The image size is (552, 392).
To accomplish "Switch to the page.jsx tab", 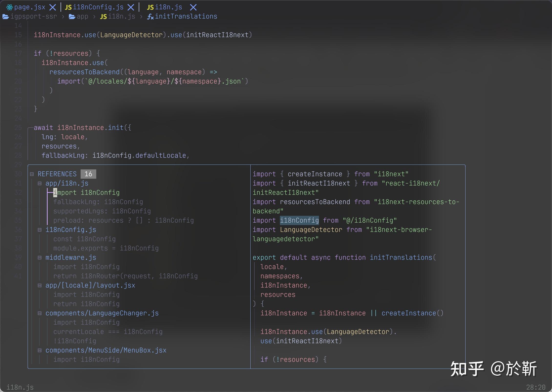I will 29,7.
